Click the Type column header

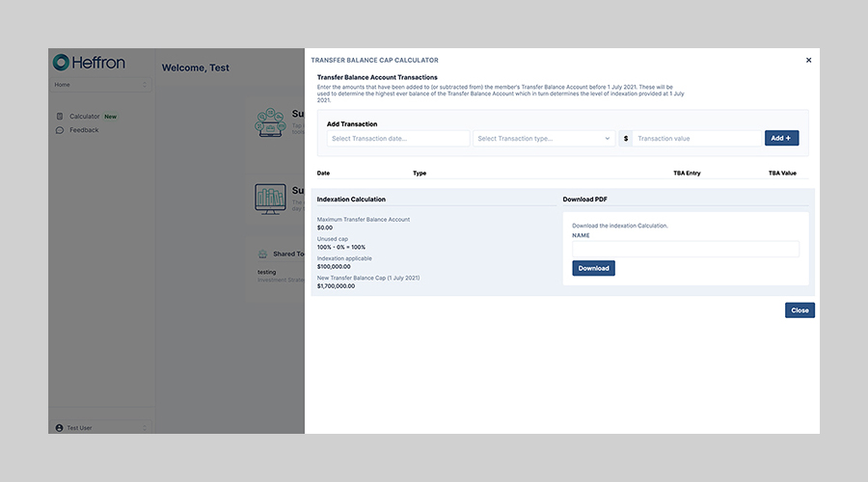coord(420,174)
